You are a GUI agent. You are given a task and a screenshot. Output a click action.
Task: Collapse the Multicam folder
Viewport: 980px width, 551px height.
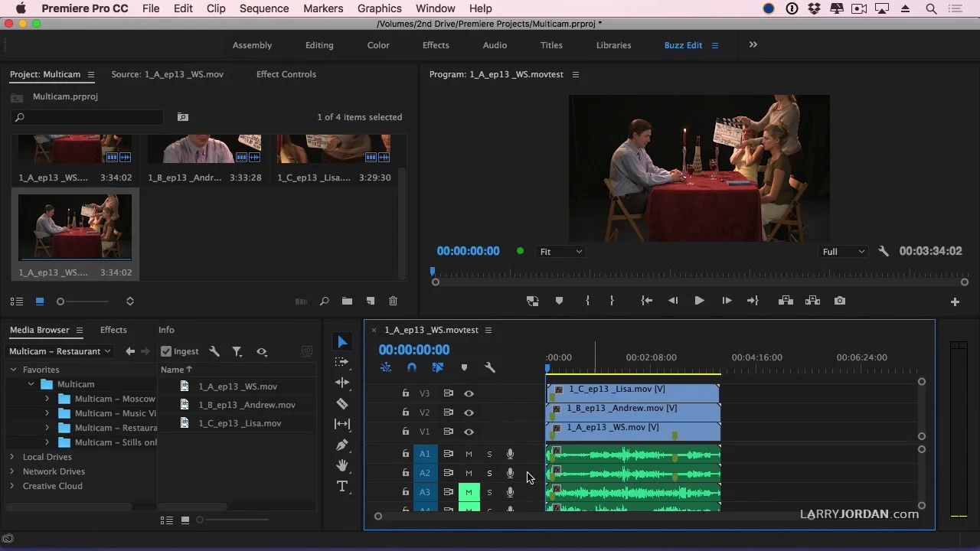coord(31,384)
